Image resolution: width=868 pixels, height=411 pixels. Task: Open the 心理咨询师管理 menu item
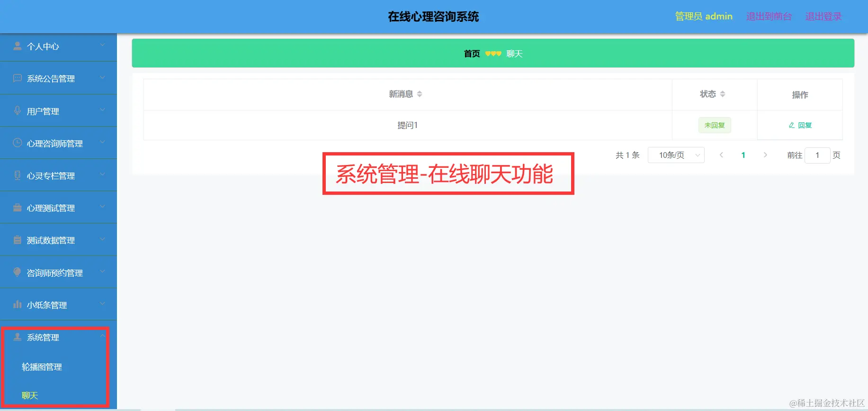click(58, 143)
